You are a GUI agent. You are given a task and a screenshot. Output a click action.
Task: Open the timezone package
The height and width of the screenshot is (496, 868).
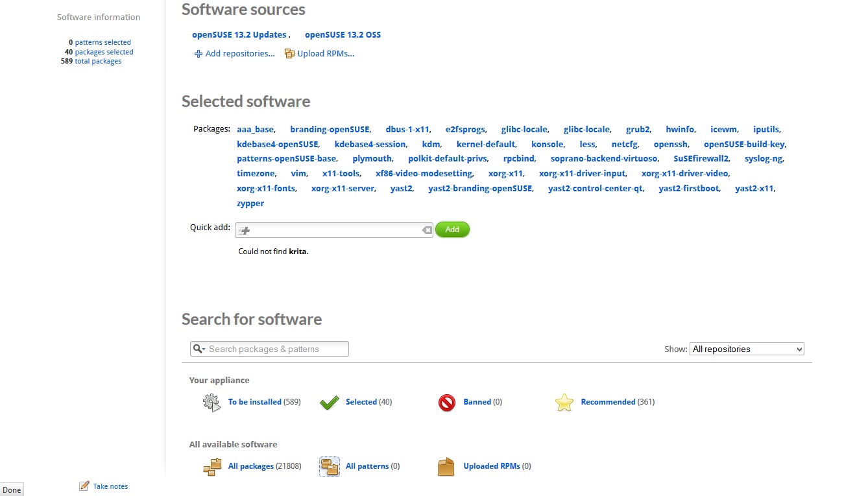(256, 174)
